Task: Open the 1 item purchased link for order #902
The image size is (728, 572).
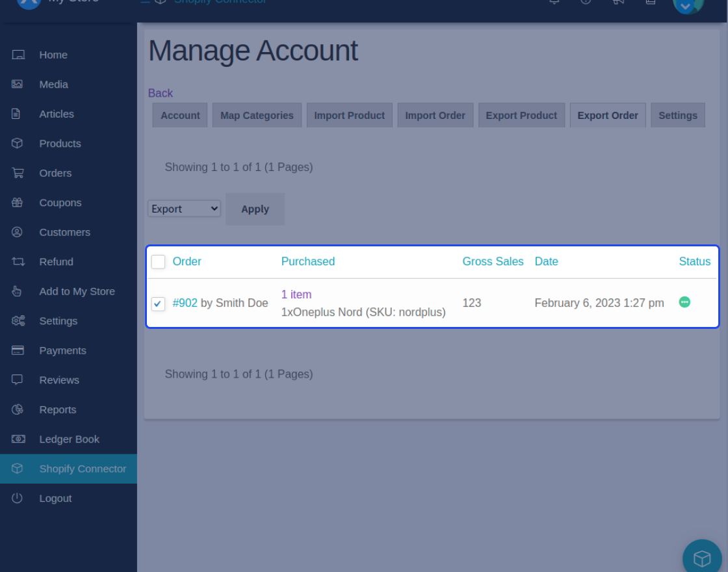Action: coord(296,294)
